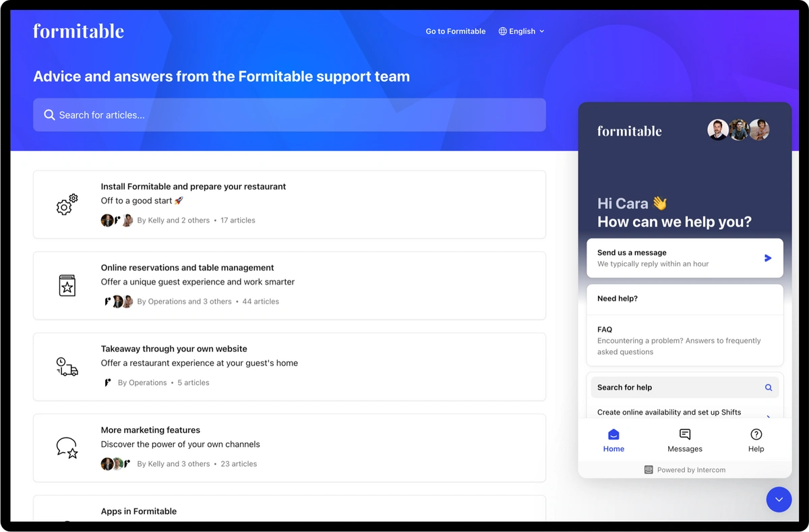The height and width of the screenshot is (532, 809).
Task: Switch to the Messages tab
Action: (x=685, y=440)
